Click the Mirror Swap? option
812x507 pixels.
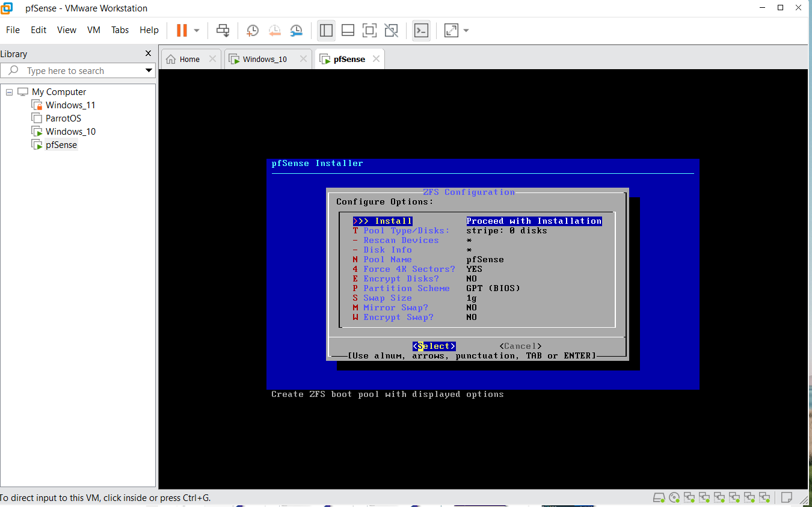391,307
